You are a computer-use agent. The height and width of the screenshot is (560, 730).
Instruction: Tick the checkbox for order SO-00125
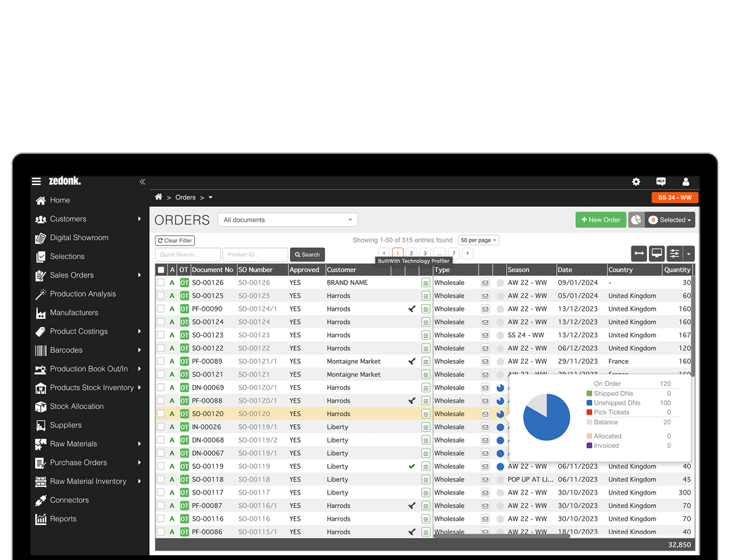[161, 296]
